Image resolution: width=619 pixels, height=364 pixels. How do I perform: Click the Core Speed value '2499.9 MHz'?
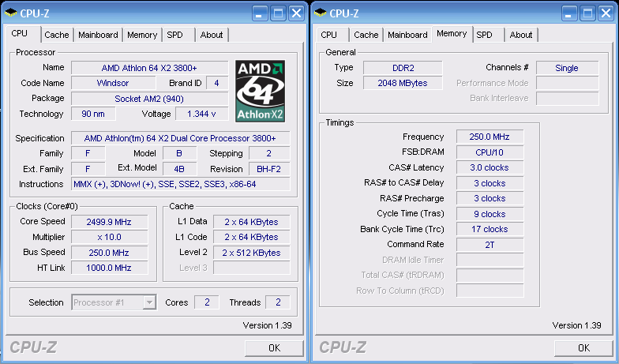[109, 222]
